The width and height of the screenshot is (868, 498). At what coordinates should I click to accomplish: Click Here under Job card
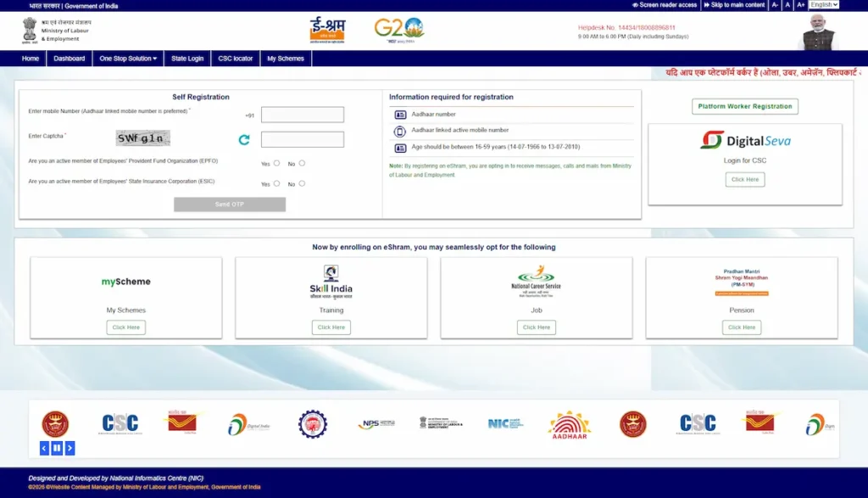pyautogui.click(x=537, y=327)
